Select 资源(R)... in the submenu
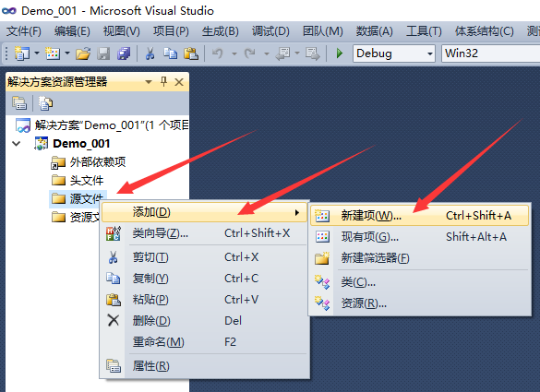The image size is (540, 392). pos(419,303)
